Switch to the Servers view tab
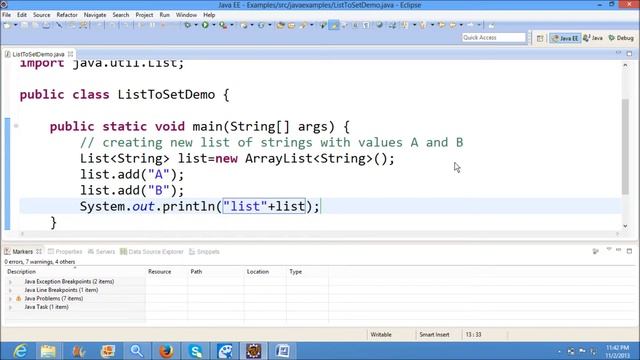The height and width of the screenshot is (360, 640). [102, 251]
